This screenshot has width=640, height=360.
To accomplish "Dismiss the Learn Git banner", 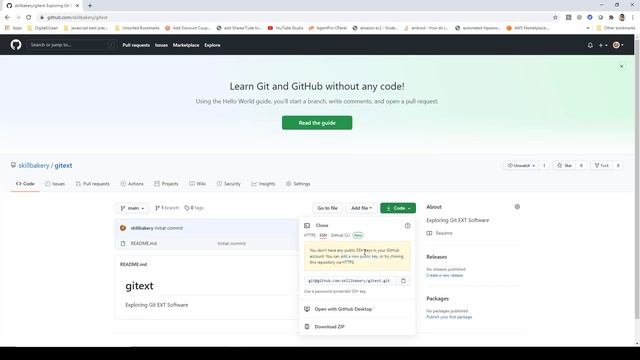I will point(621,66).
